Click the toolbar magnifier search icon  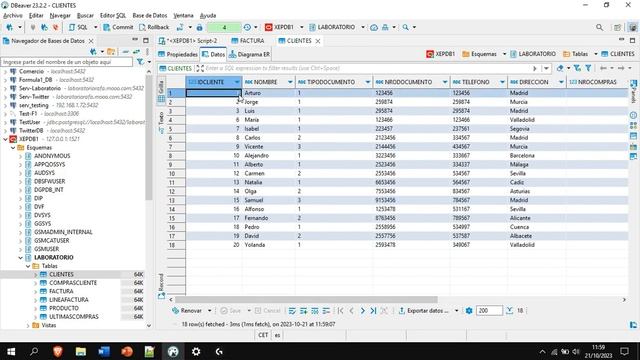click(x=405, y=27)
